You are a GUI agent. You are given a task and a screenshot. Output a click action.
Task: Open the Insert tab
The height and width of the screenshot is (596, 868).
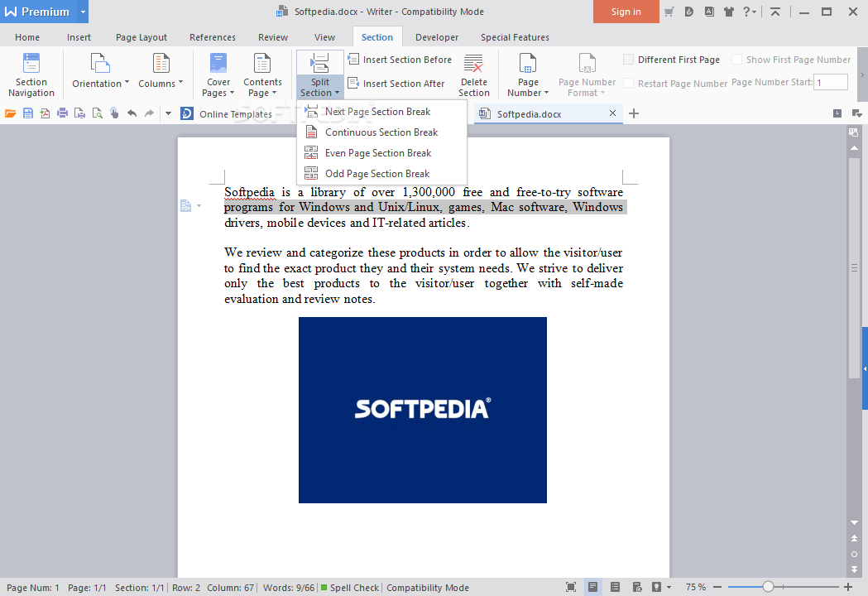pos(79,37)
